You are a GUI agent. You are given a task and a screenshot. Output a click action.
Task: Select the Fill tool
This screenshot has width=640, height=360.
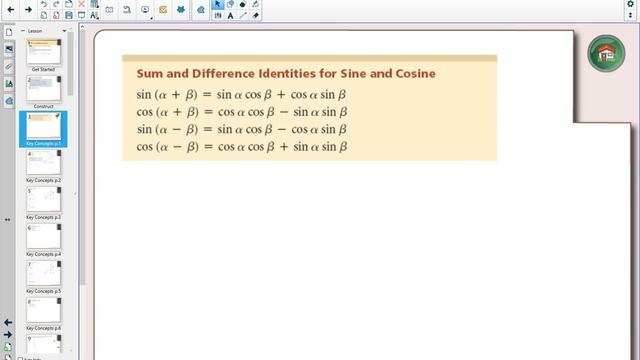(x=256, y=4)
